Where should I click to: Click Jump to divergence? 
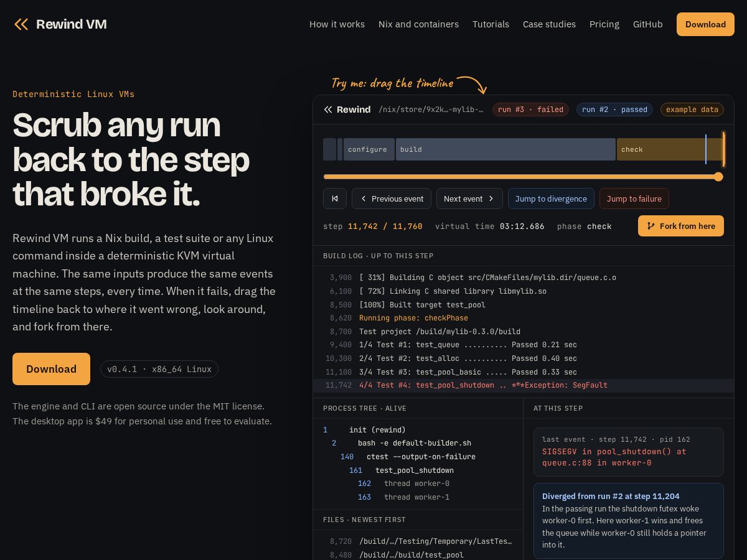[551, 198]
